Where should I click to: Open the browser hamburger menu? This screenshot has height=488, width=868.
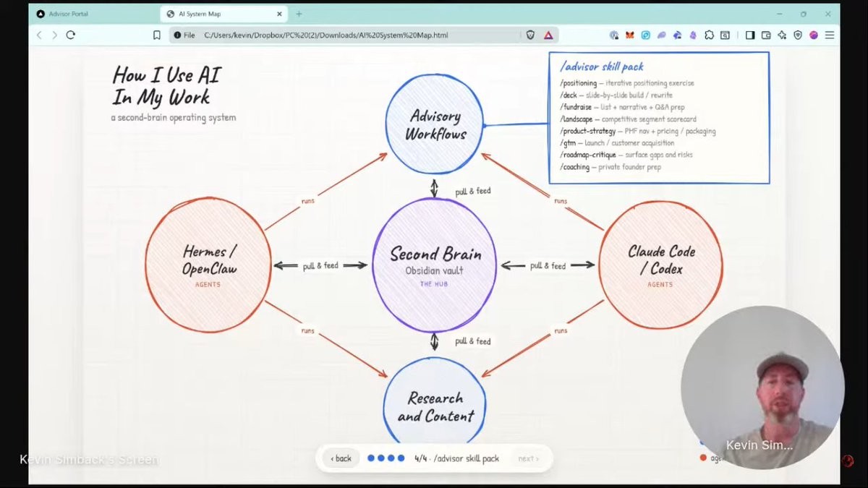point(830,35)
